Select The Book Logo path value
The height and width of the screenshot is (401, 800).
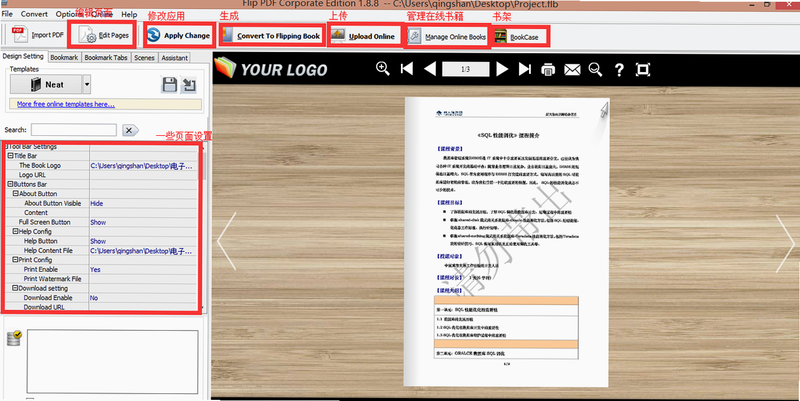(141, 166)
